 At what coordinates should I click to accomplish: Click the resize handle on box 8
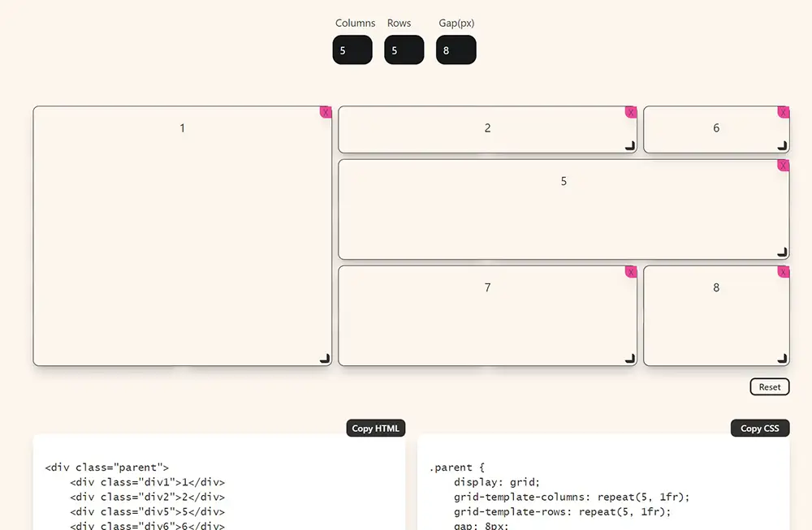coord(783,358)
